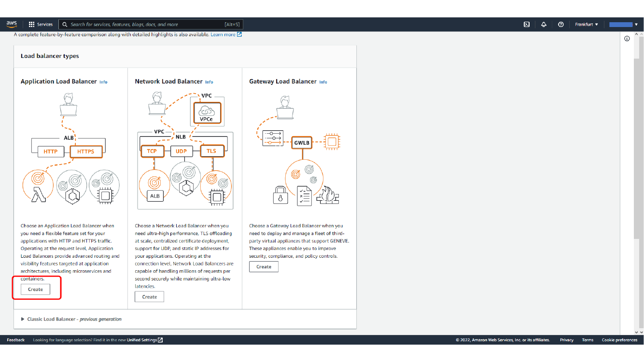Open the account name dropdown

(623, 24)
